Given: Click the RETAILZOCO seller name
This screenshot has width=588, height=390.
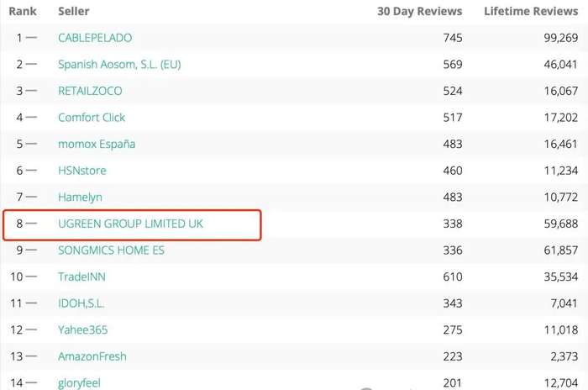Looking at the screenshot, I should (x=90, y=91).
